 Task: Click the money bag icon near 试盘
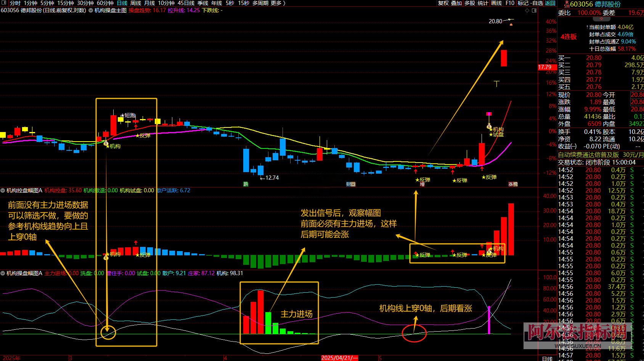pyautogui.click(x=489, y=126)
